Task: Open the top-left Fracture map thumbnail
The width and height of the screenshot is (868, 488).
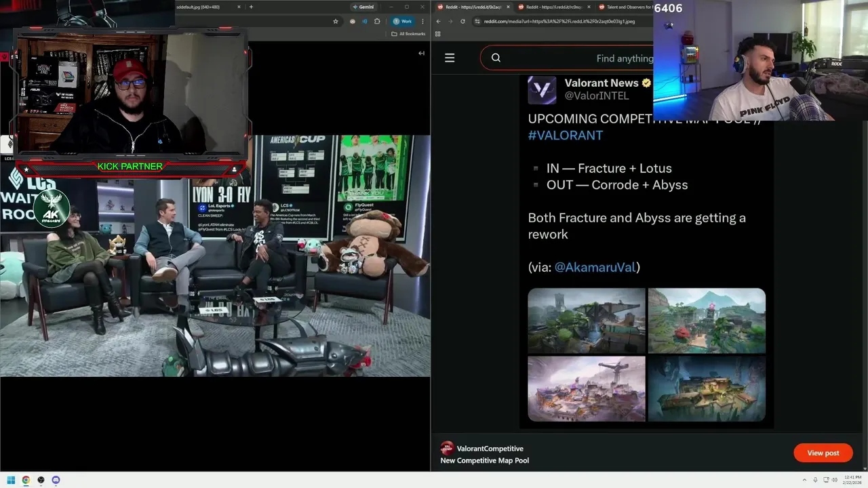Action: pyautogui.click(x=587, y=321)
